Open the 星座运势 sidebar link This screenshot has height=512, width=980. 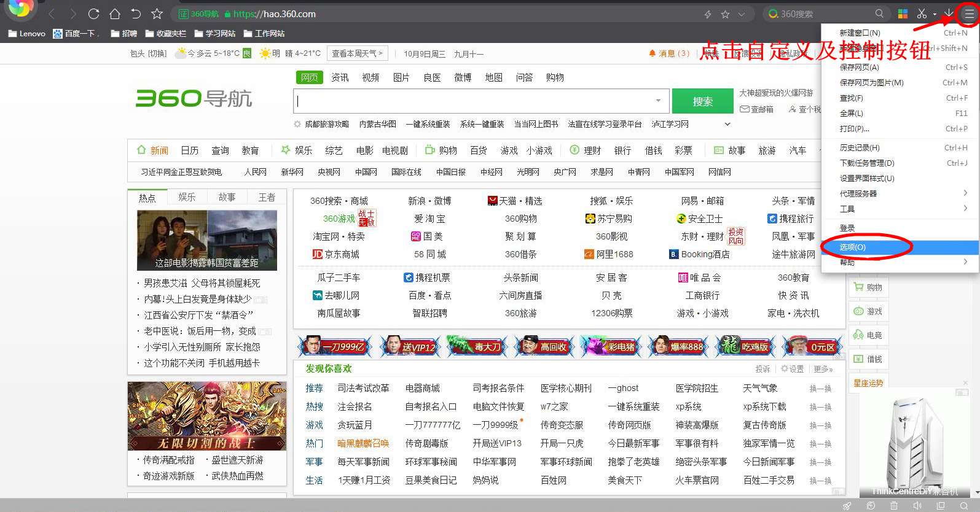[x=868, y=383]
